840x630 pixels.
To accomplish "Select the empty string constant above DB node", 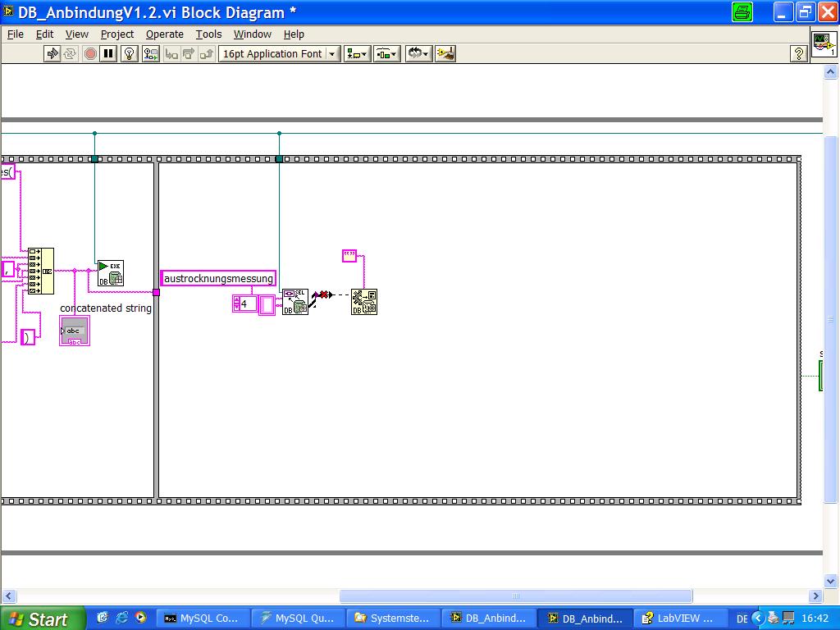I will pyautogui.click(x=349, y=256).
